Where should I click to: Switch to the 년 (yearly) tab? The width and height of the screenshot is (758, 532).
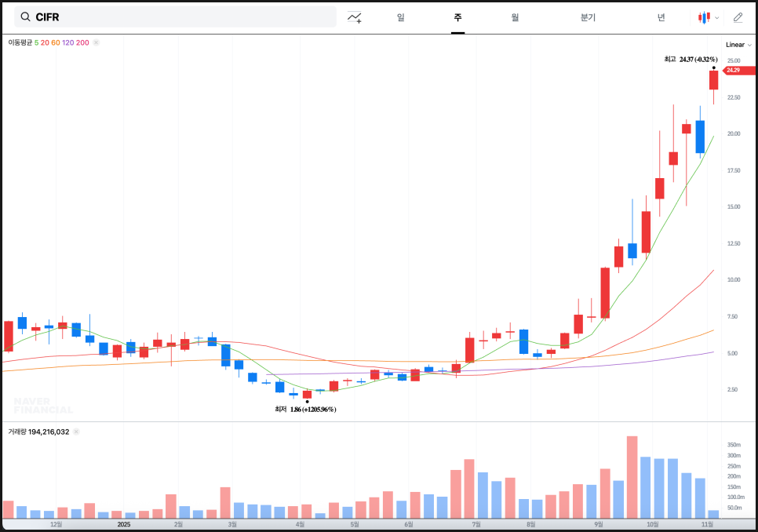661,17
